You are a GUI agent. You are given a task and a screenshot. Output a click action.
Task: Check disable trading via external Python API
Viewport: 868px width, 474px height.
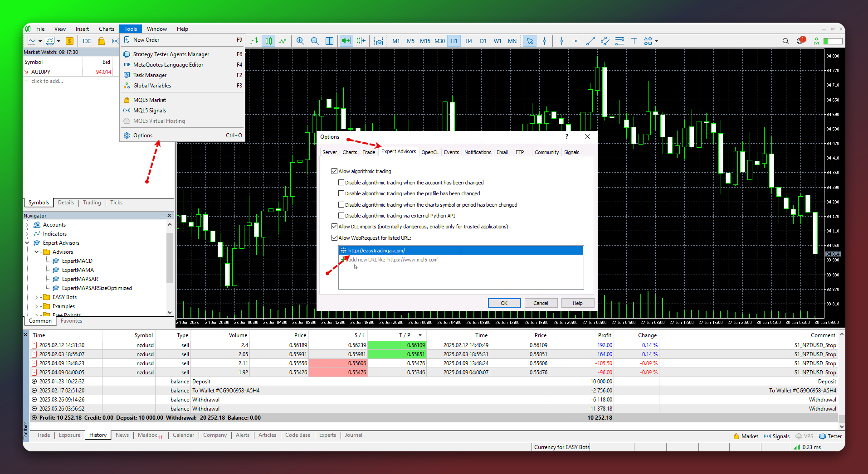click(x=341, y=216)
